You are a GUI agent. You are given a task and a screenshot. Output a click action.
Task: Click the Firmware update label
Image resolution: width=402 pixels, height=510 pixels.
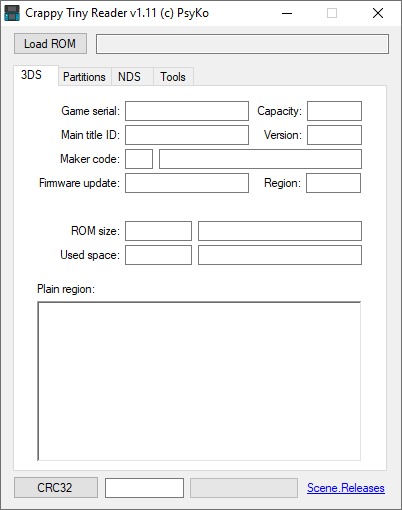[79, 183]
